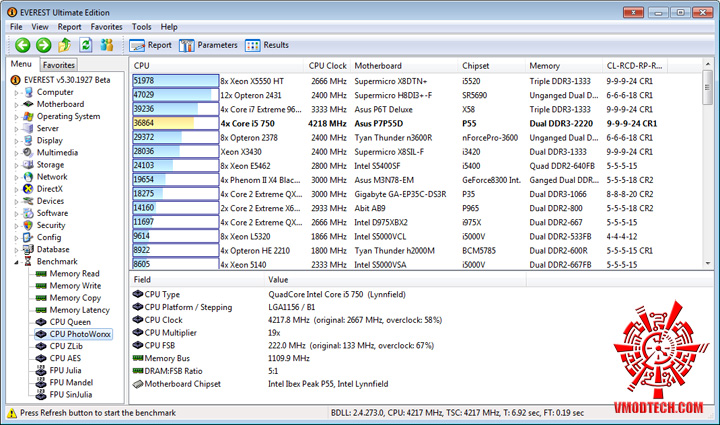Screen dimensions: 720x425
Task: Expand the Devices tree node
Action: pos(17,201)
